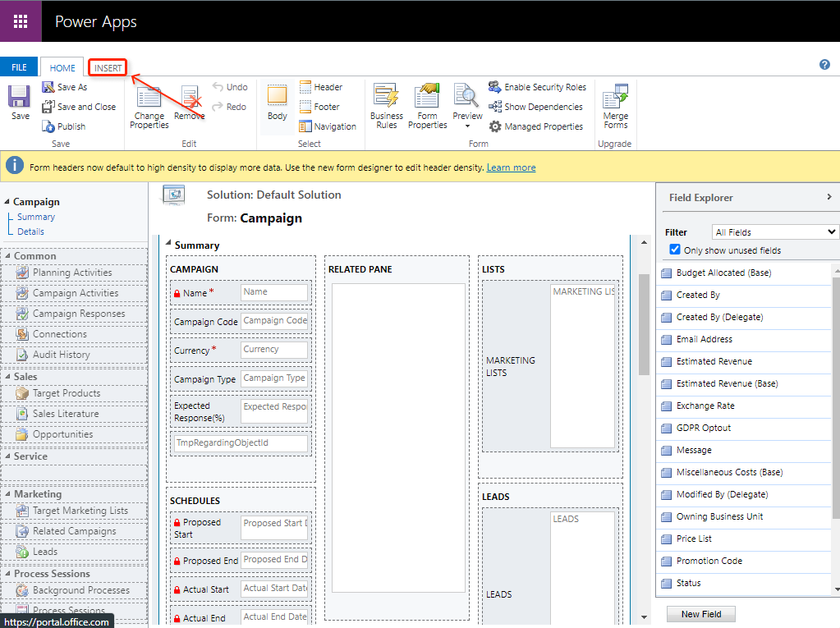Follow the Learn more link
This screenshot has width=840, height=628.
tap(511, 167)
